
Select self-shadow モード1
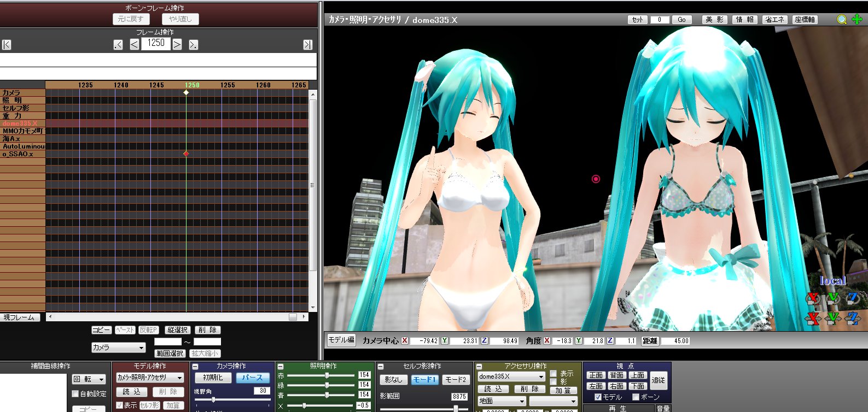pos(424,379)
